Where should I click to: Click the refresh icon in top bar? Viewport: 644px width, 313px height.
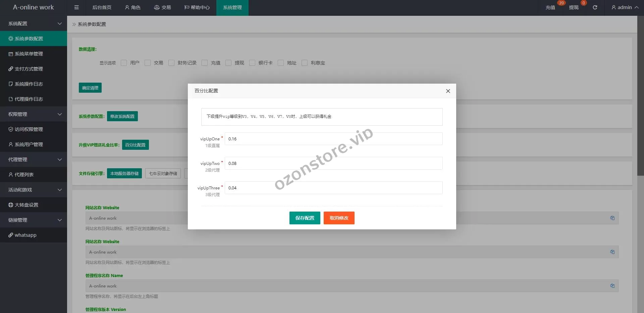(595, 7)
